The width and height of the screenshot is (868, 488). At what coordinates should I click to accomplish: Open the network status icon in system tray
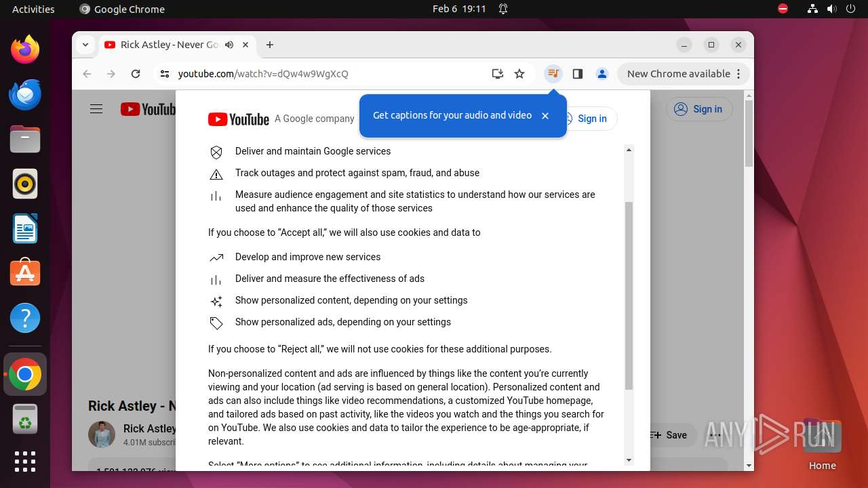click(x=812, y=9)
